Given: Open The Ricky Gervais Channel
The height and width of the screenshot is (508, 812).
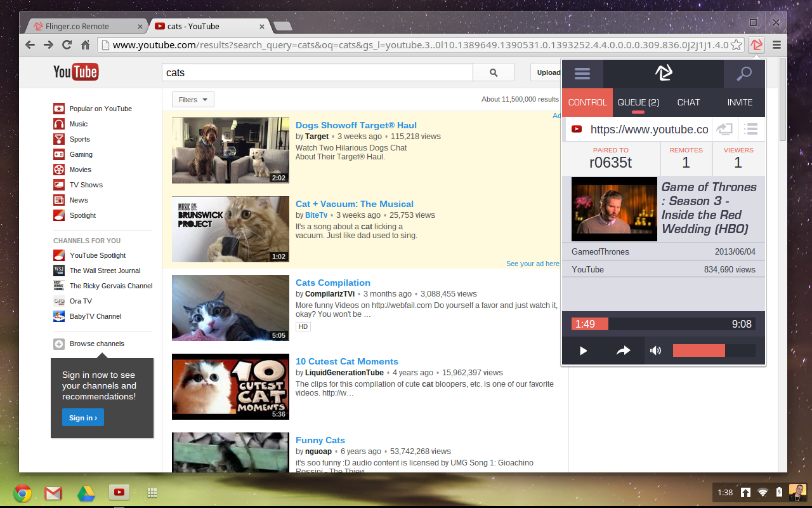Looking at the screenshot, I should pyautogui.click(x=103, y=286).
